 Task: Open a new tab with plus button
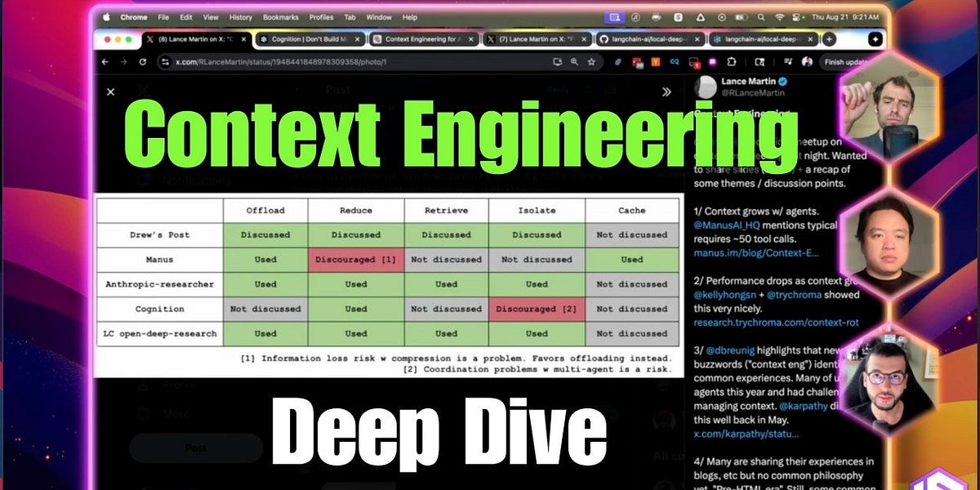829,38
